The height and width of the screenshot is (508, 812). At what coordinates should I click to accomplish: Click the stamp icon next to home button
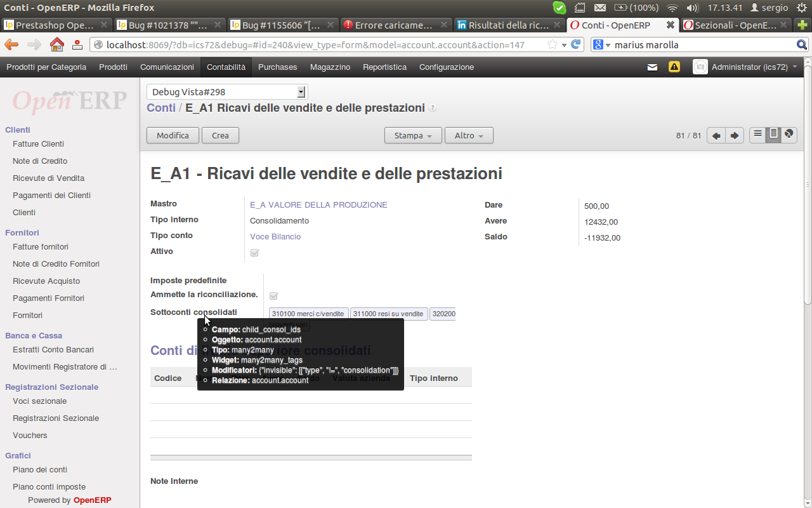coord(77,45)
